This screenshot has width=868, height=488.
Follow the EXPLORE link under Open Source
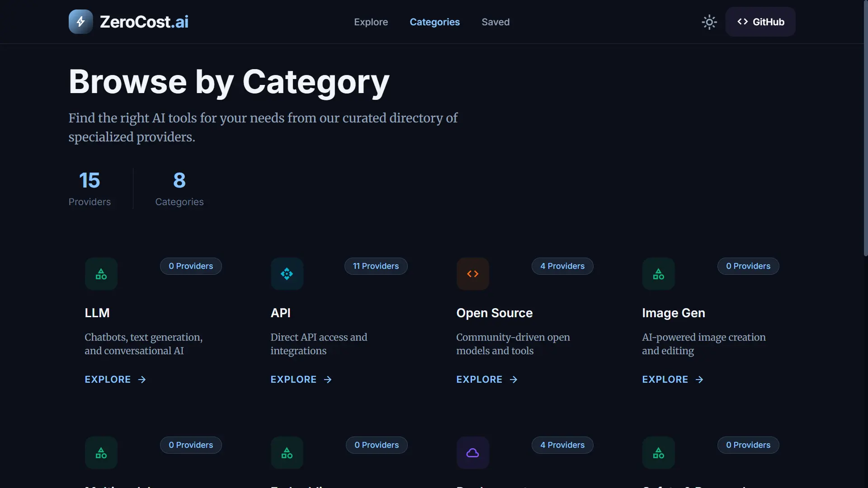pyautogui.click(x=487, y=380)
